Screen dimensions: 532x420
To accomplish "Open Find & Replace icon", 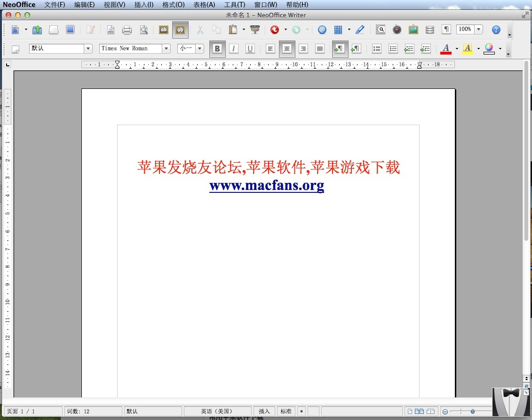I will [381, 30].
